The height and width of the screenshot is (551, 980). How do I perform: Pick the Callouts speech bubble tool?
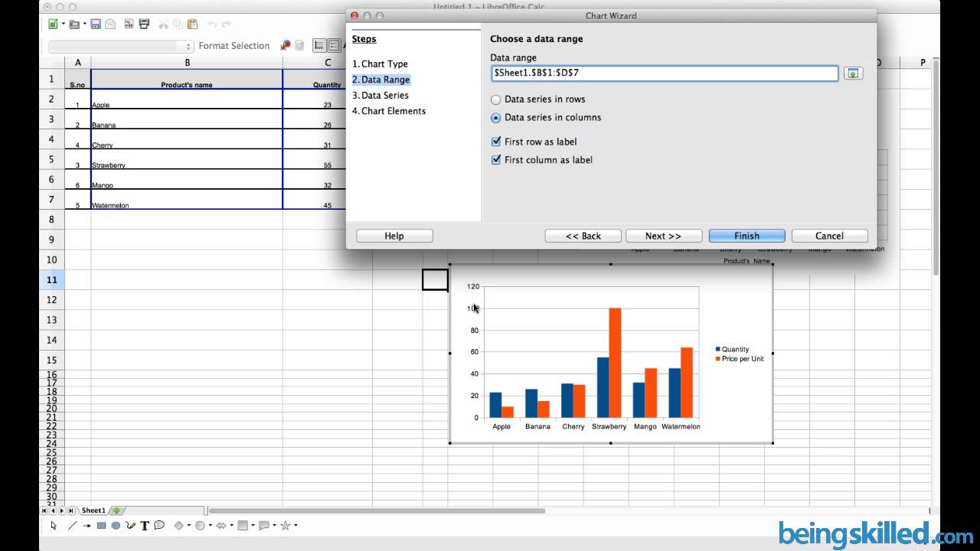point(159,525)
